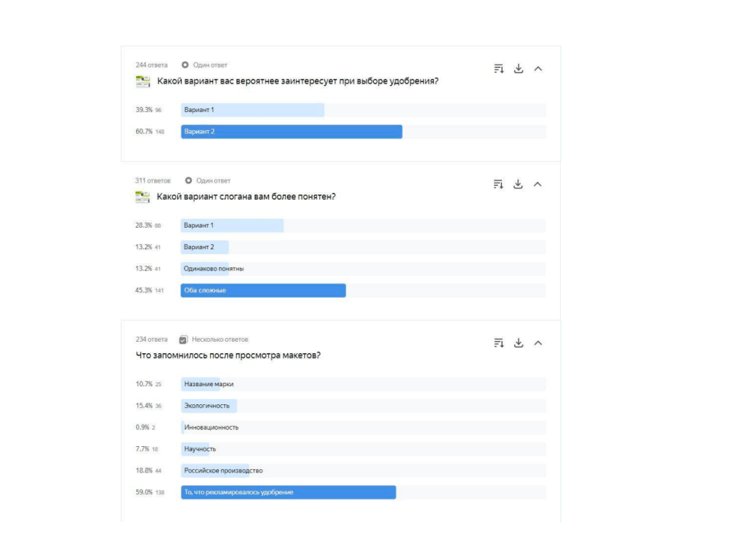This screenshot has width=748, height=560.
Task: Collapse the fertilizer choice question block
Action: (538, 69)
